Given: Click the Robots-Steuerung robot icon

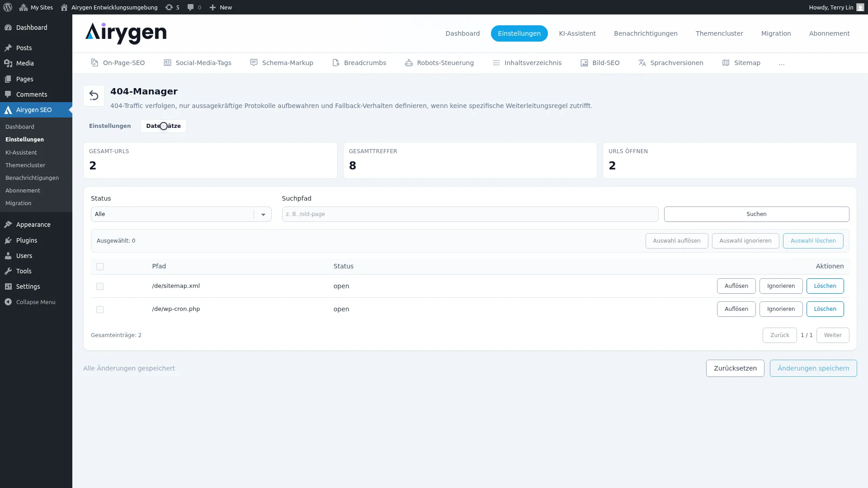Looking at the screenshot, I should [x=409, y=63].
